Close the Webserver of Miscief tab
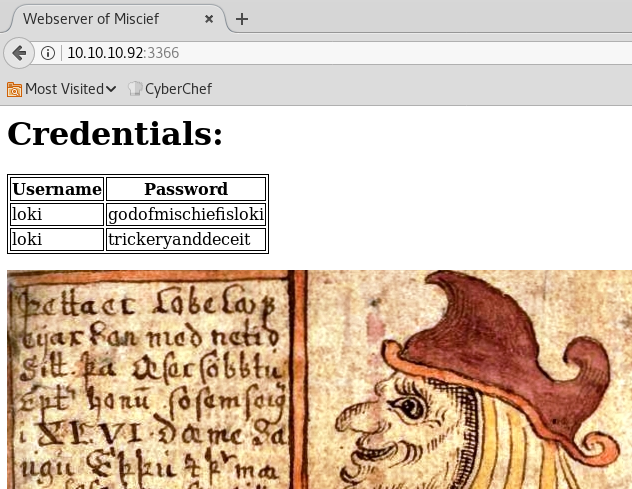Image resolution: width=632 pixels, height=489 pixels. point(208,19)
